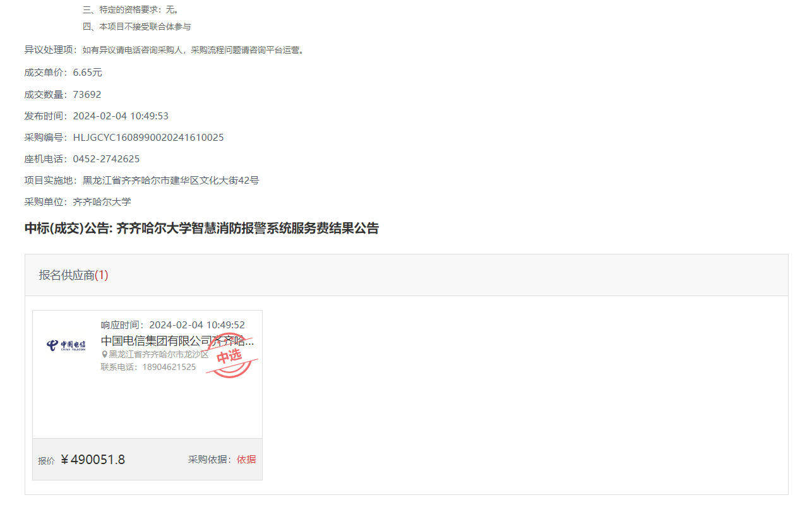Click the 异议处理项 objection handling text
Viewport: 812px width, 507px height.
165,50
